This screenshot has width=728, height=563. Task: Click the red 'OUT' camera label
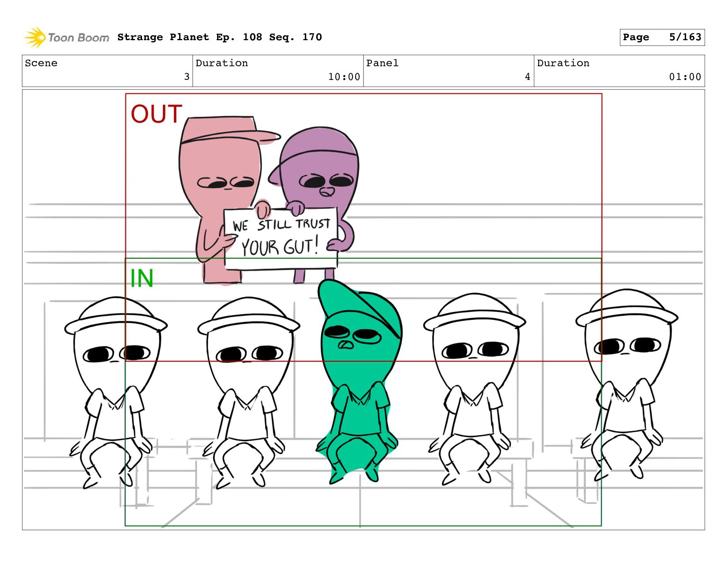(157, 114)
